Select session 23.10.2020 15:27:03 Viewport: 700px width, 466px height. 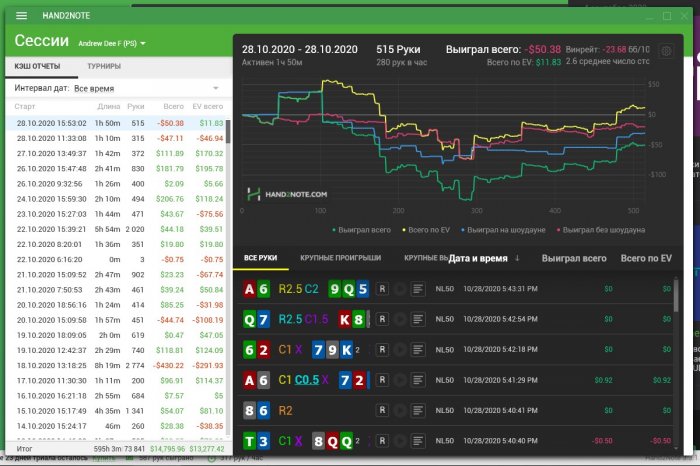[x=118, y=214]
